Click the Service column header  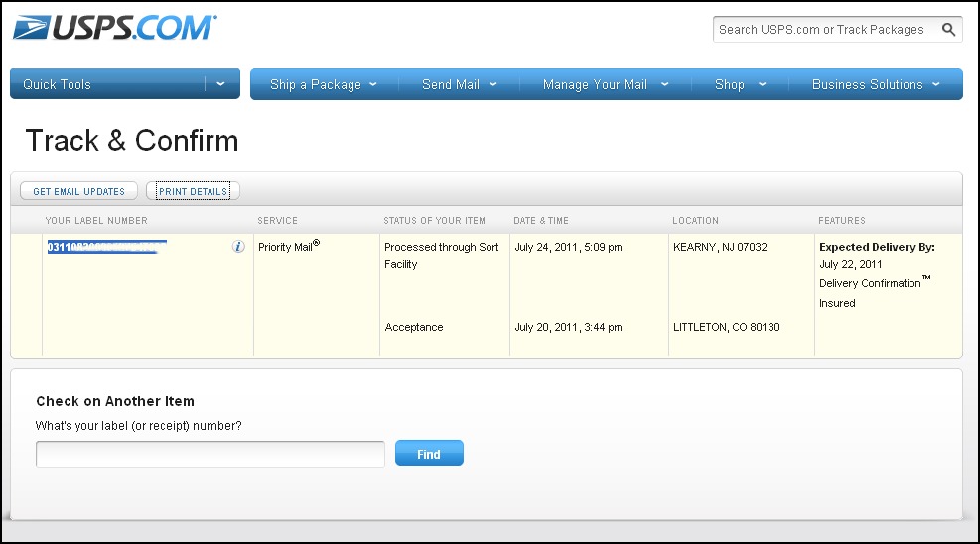(277, 221)
